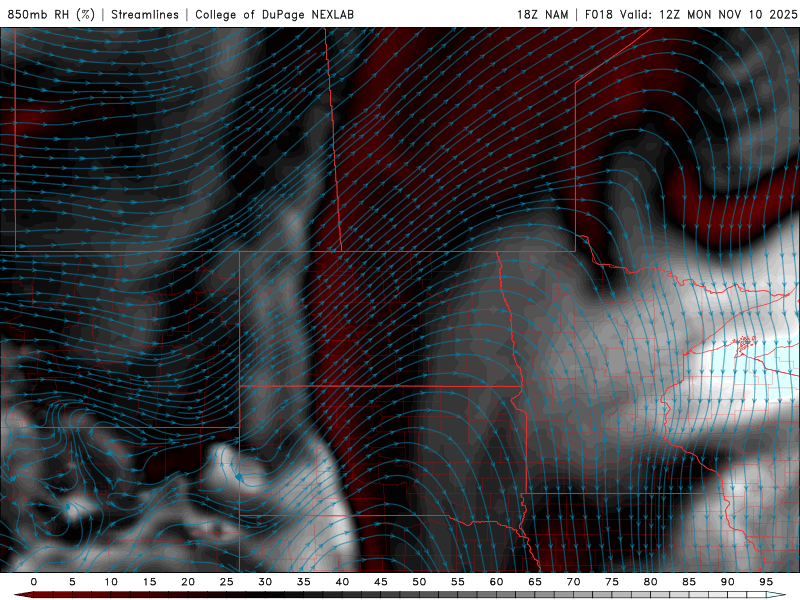
Task: Click the "60" label on the color scale
Action: coord(496,582)
